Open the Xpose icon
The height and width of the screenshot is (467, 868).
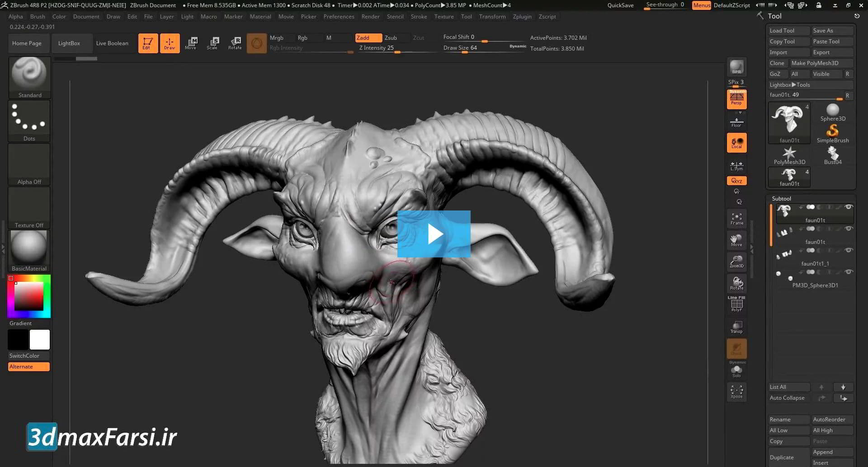(736, 391)
